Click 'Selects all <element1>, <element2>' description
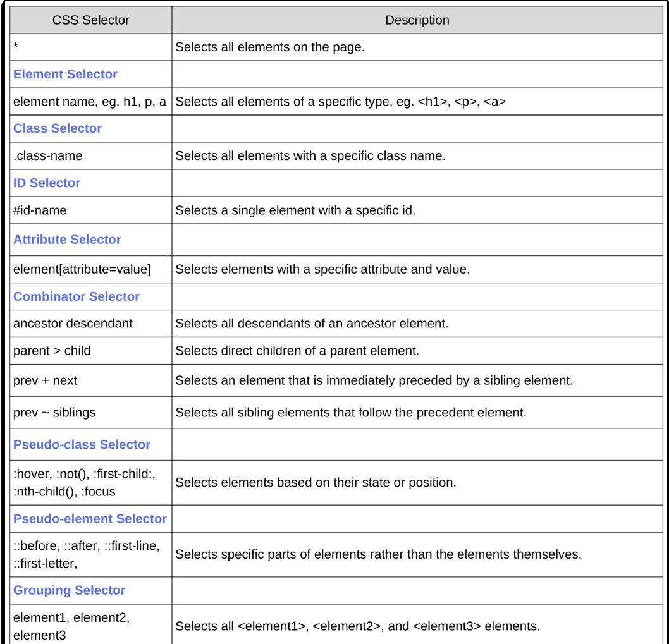The width and height of the screenshot is (669, 644). 357,626
